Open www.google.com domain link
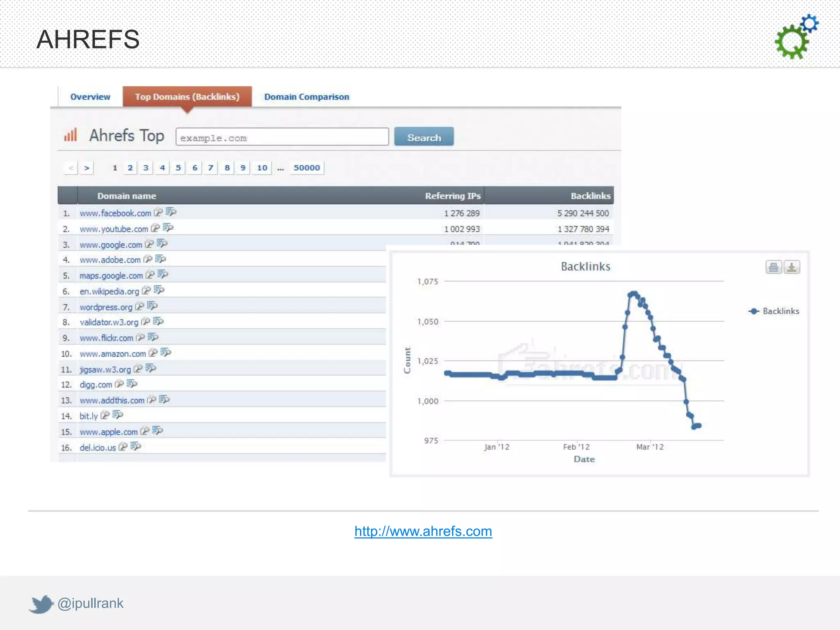 pos(111,245)
